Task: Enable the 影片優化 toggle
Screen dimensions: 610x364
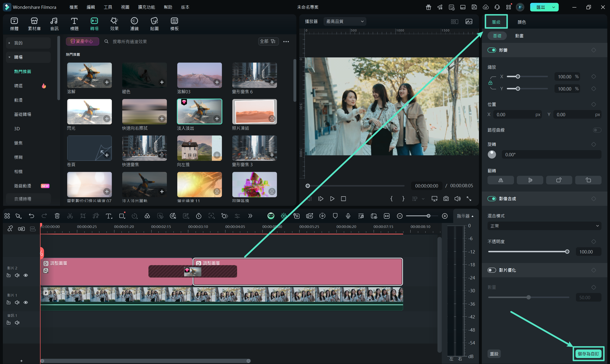Action: [492, 270]
